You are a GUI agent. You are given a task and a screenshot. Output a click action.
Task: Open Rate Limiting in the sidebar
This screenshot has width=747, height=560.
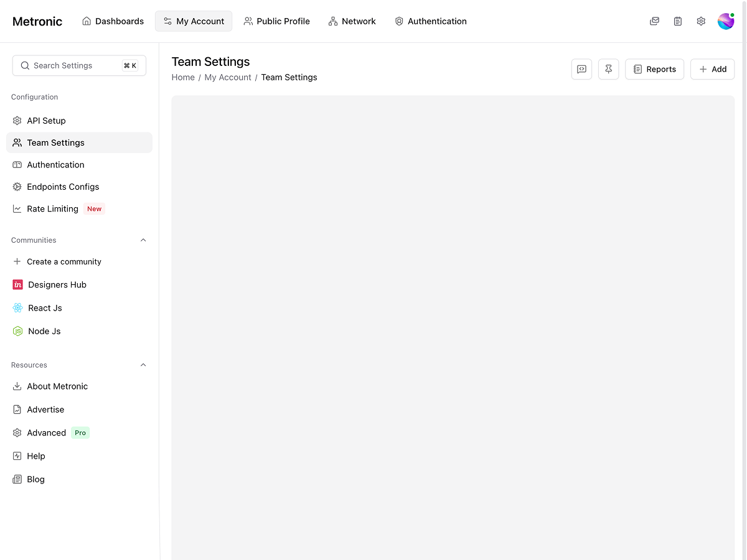tap(53, 209)
